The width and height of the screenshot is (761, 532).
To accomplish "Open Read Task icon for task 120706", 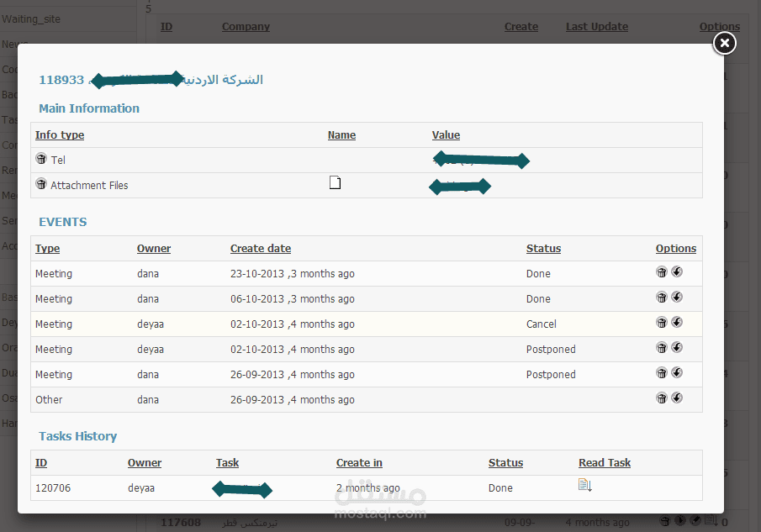I will (584, 485).
